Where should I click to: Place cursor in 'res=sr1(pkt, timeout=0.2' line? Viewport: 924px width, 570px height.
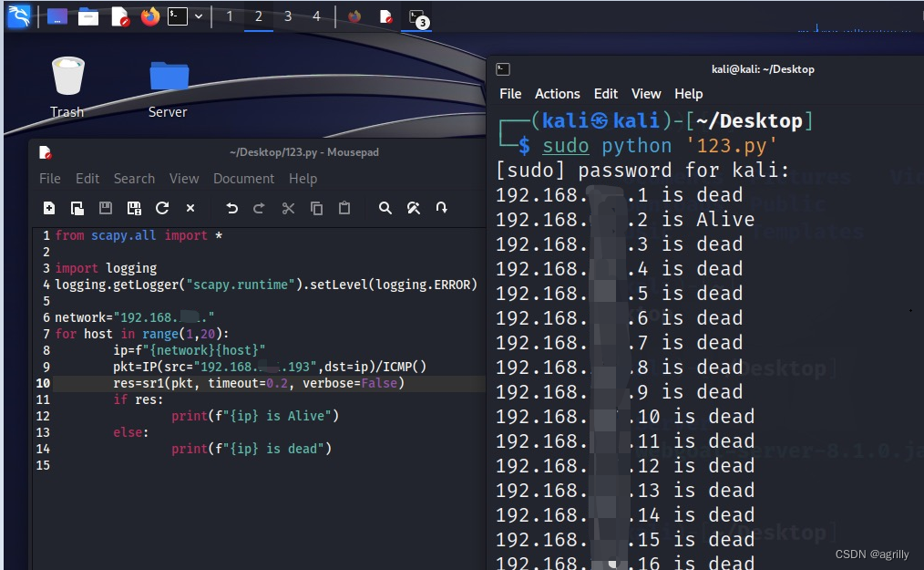point(259,383)
